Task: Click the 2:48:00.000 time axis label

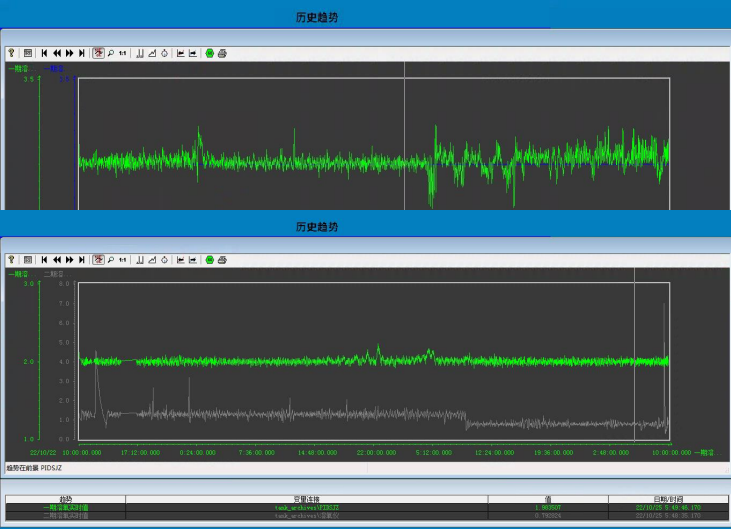Action: (611, 453)
